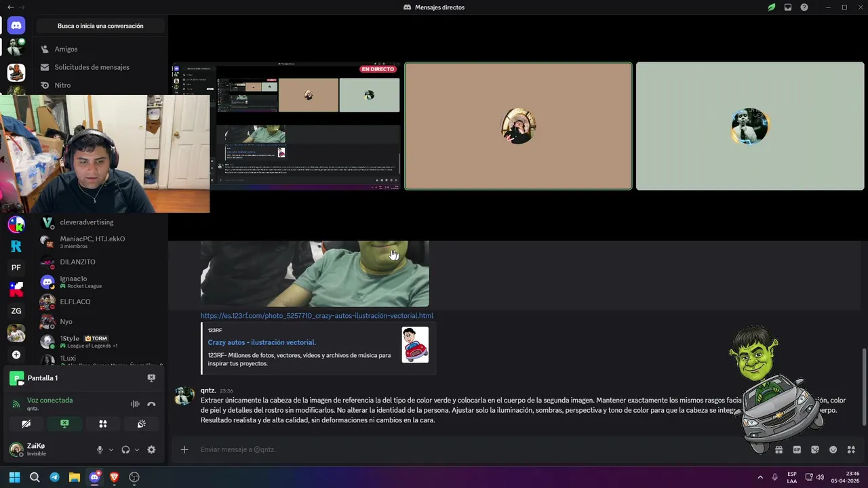
Task: Open the inbox icon in title bar
Action: coord(788,7)
